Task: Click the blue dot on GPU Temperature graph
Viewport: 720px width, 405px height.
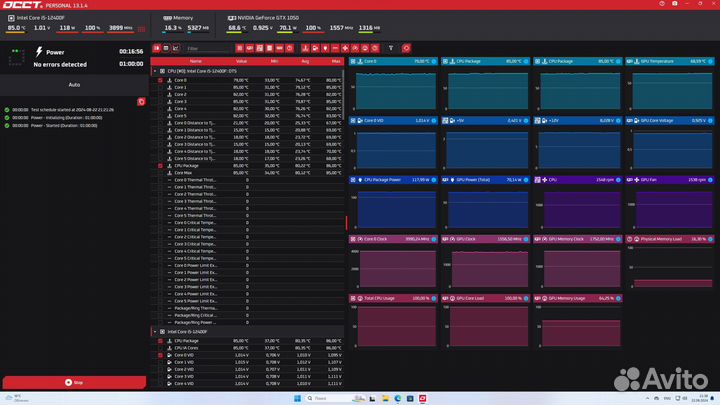Action: [710, 61]
